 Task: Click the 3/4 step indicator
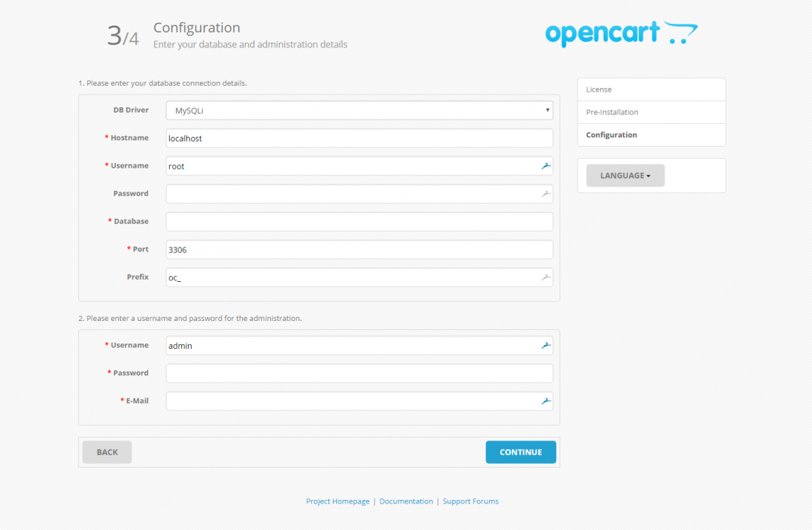(x=123, y=36)
